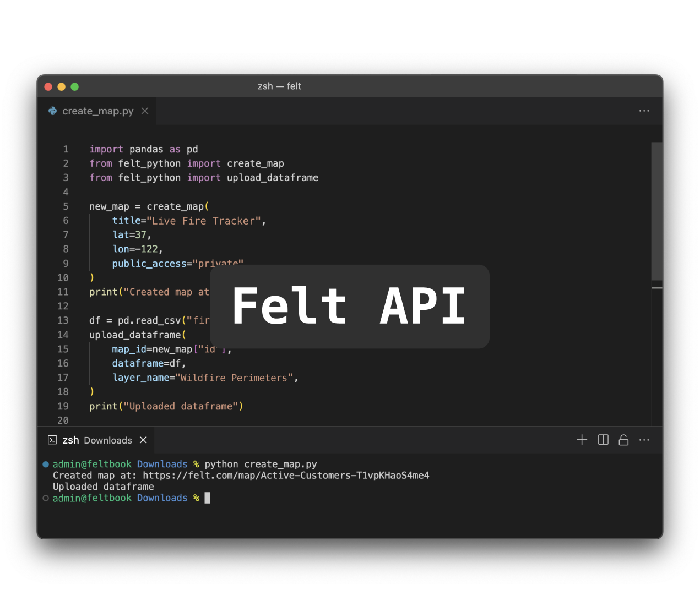
Task: Click 'print("Uploaded dataframe")' line
Action: (x=166, y=406)
